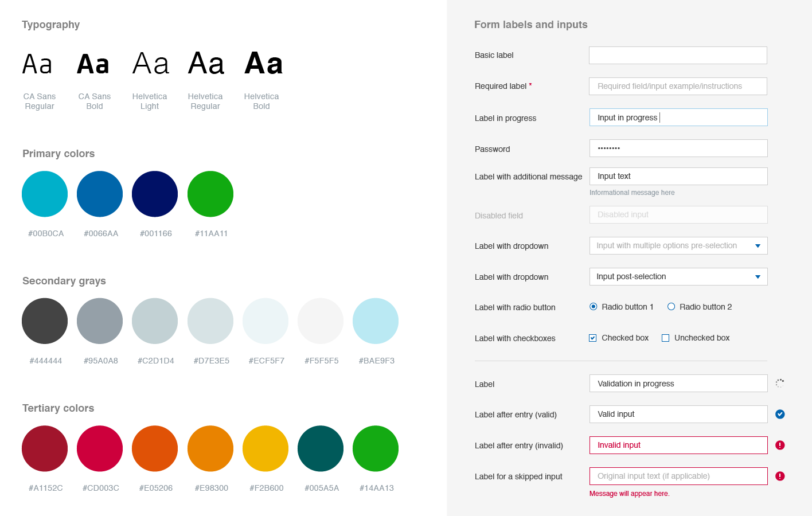Click the blue valid checkmark icon
Image resolution: width=812 pixels, height=516 pixels.
780,414
